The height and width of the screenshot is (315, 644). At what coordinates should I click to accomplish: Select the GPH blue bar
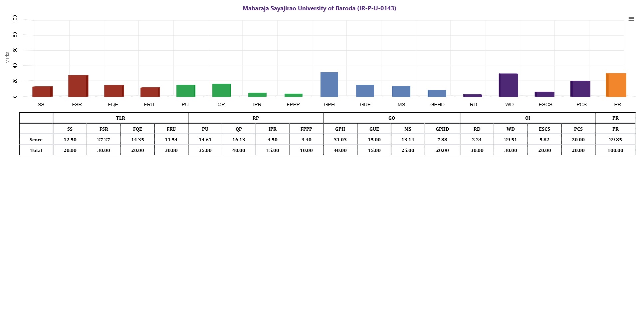click(329, 85)
